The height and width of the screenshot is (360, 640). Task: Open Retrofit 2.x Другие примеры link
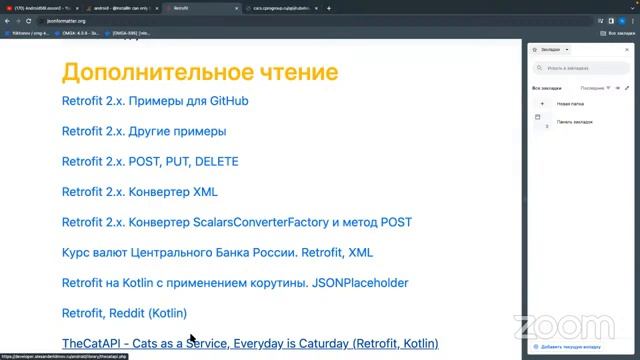[144, 131]
